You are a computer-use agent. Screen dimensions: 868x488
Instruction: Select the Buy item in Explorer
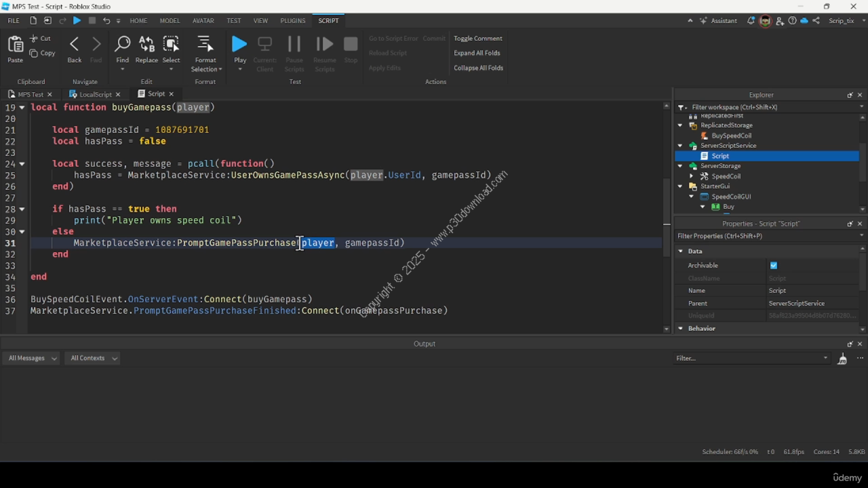pyautogui.click(x=728, y=207)
